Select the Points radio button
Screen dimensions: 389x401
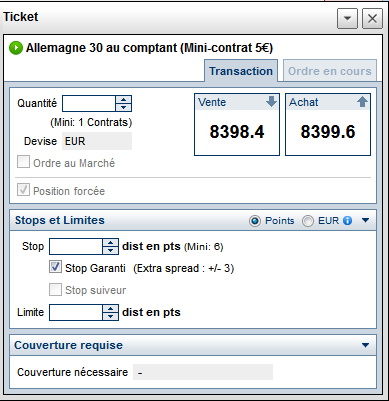point(255,221)
